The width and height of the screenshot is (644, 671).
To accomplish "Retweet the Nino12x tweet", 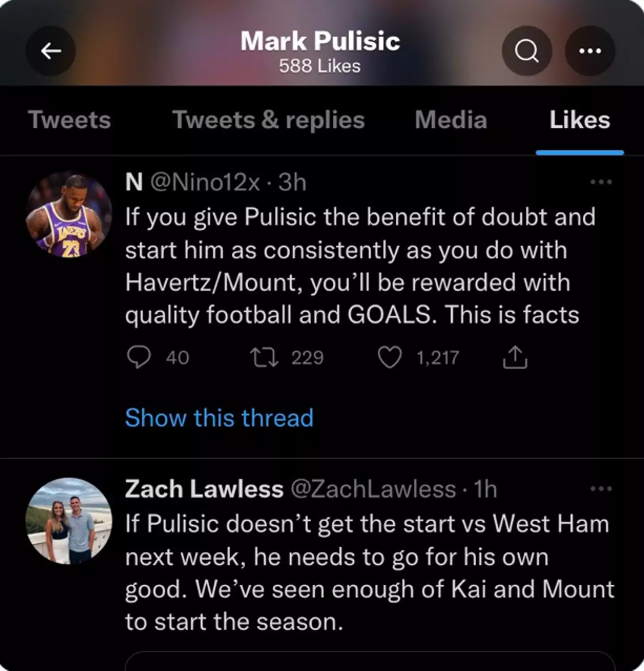I will tap(264, 358).
